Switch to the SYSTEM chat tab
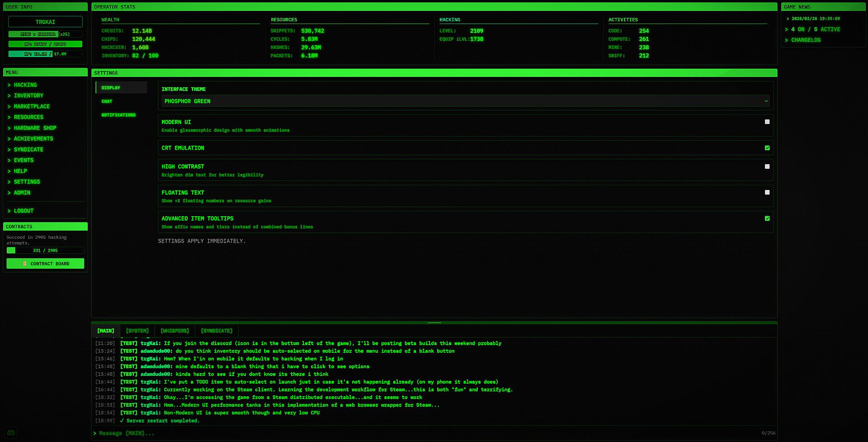Image resolution: width=868 pixels, height=442 pixels. click(137, 331)
